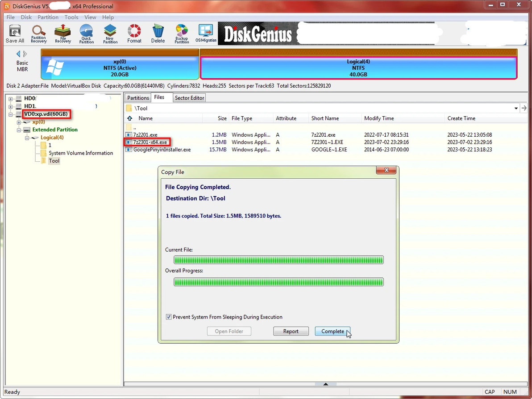Go to previous disk with left arrow
The image size is (532, 399).
(x=18, y=54)
